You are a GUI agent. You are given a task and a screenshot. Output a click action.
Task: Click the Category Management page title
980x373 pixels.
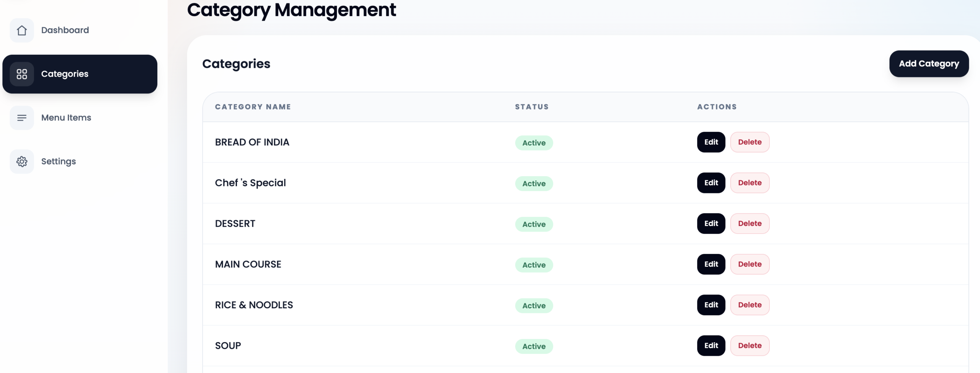click(x=291, y=10)
